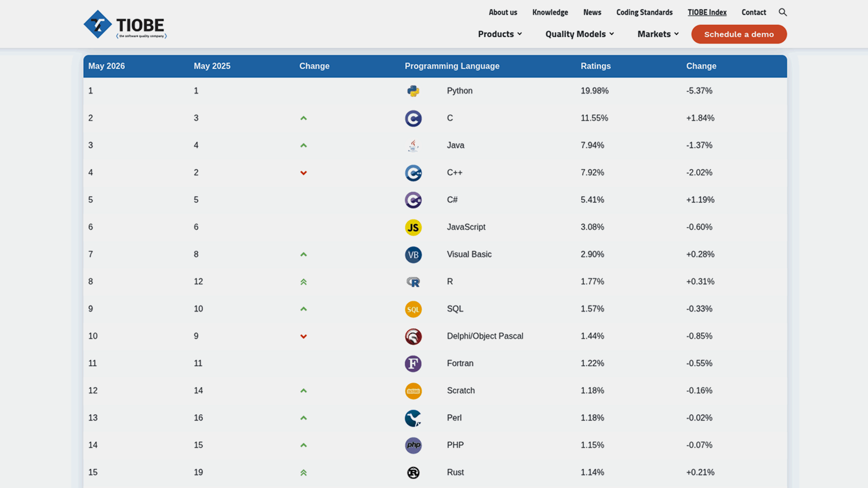
Task: Click the Perl logo icon
Action: (413, 418)
